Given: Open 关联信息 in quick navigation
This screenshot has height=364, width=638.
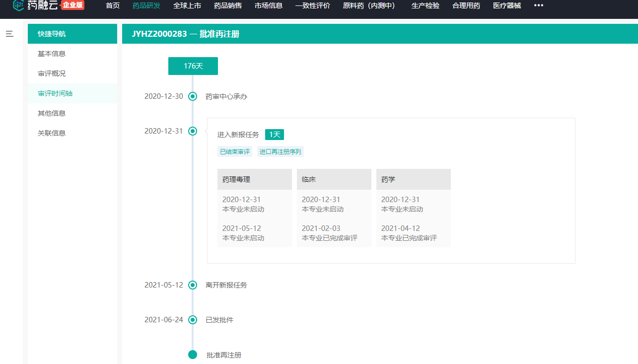Looking at the screenshot, I should click(72, 133).
